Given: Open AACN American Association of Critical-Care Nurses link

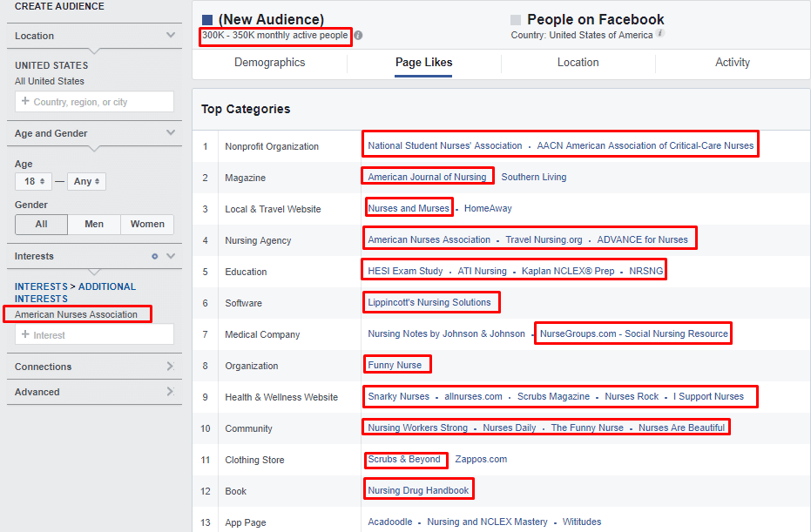Looking at the screenshot, I should pos(645,145).
